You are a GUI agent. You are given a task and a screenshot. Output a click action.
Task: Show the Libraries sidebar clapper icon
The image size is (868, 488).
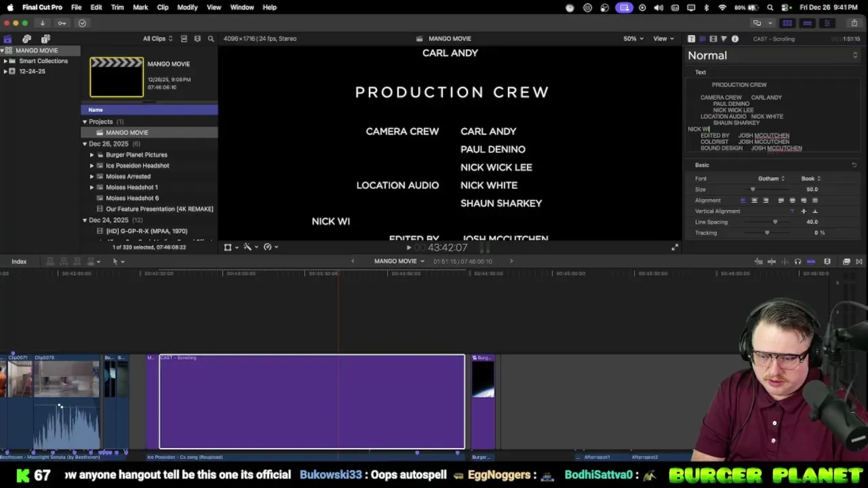coord(7,39)
